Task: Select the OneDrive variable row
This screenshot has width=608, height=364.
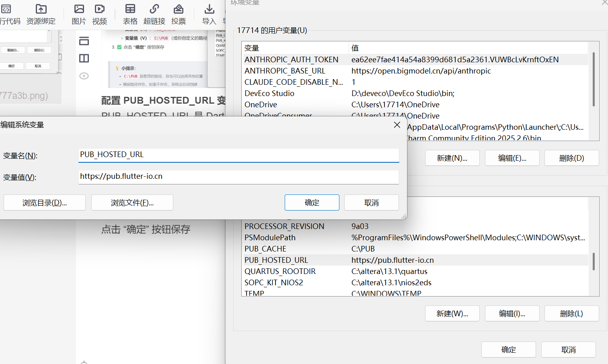Action: click(415, 104)
